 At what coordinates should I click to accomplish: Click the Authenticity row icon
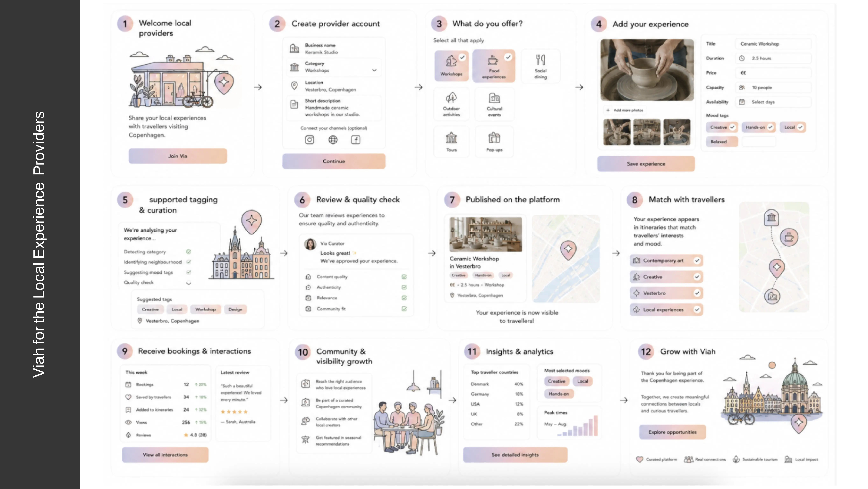(x=308, y=287)
